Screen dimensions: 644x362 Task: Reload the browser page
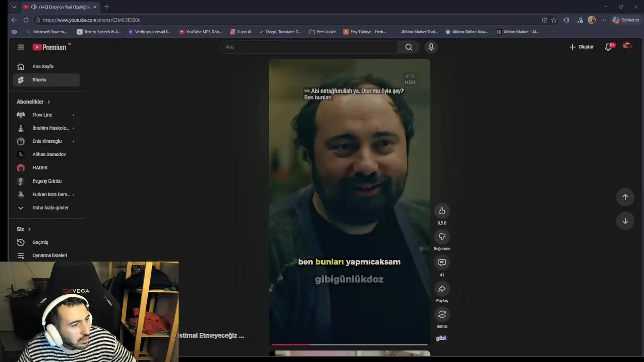[26, 20]
